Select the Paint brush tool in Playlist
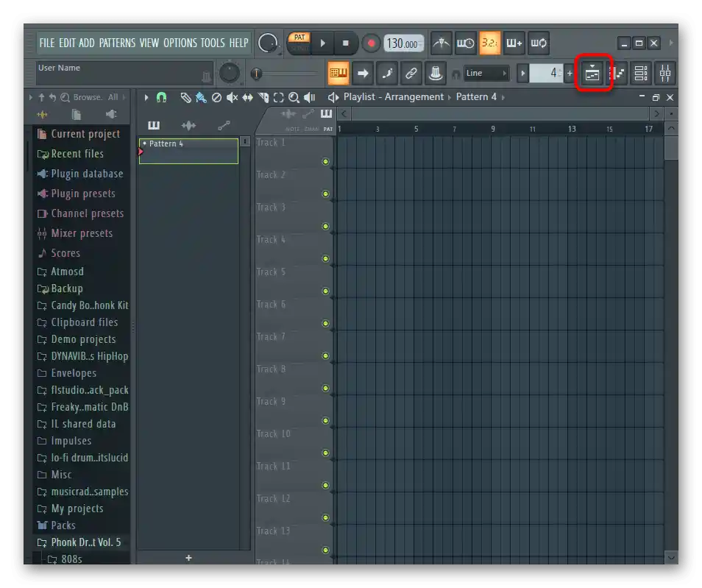 click(201, 97)
